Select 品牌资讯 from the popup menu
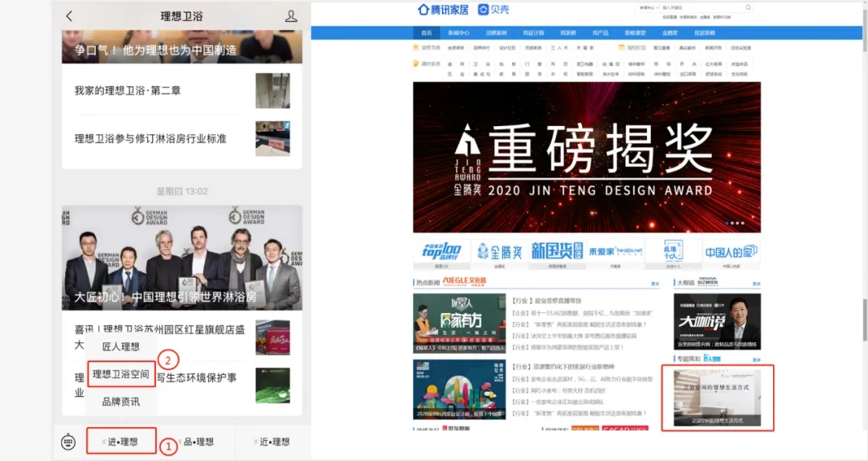The image size is (868, 461). pyautogui.click(x=121, y=402)
